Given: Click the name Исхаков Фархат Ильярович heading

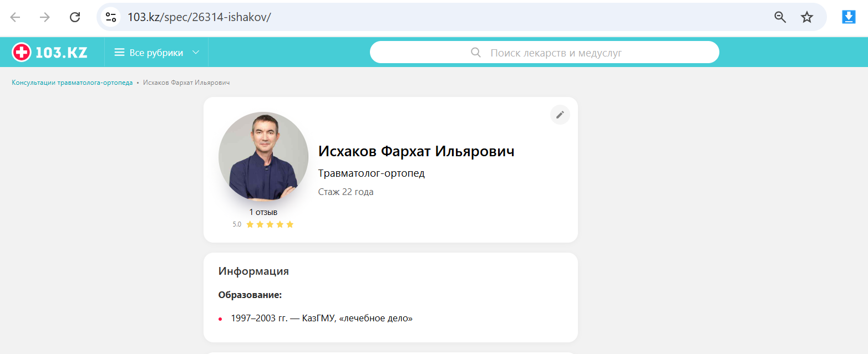Looking at the screenshot, I should (417, 151).
